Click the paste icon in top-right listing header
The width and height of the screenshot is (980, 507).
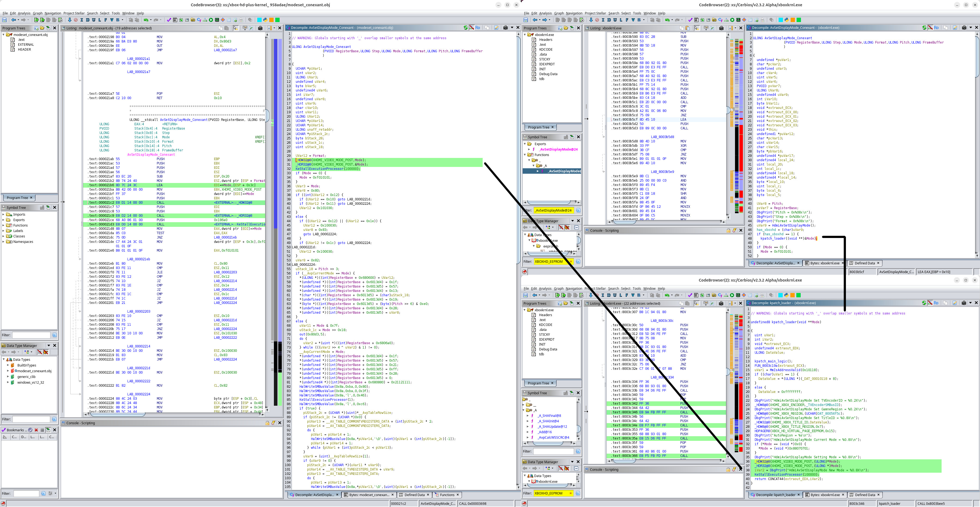[688, 28]
